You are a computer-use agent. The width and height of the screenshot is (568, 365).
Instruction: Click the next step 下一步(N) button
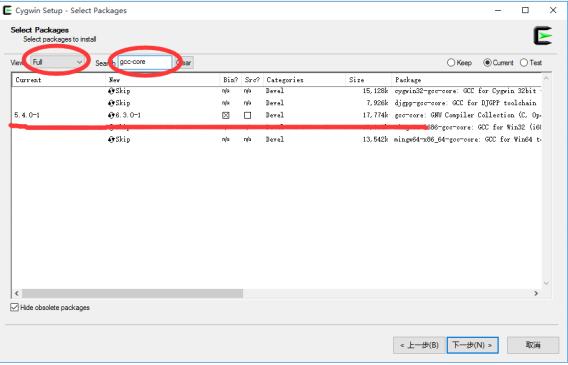(x=472, y=345)
